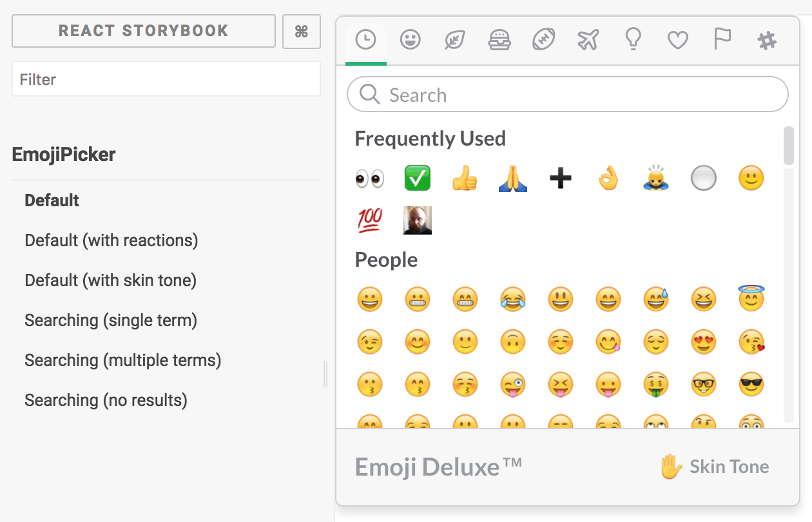Open the smiley People emoji category tab
Viewport: 812px width, 522px height.
(x=410, y=41)
